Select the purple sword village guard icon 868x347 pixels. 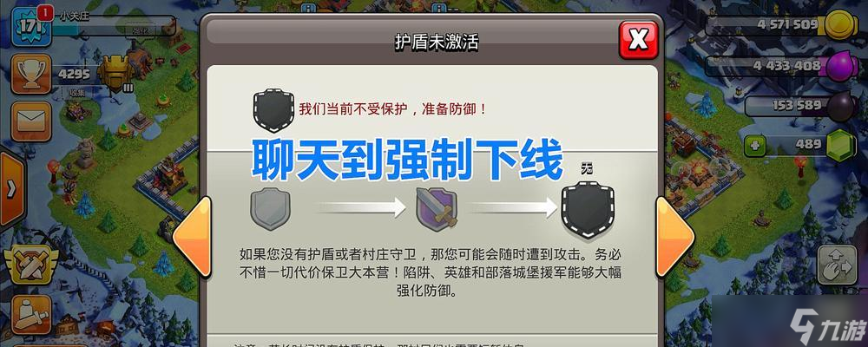point(437,207)
